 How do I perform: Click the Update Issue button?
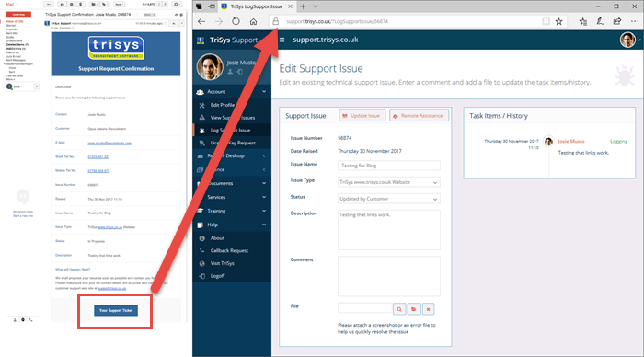point(362,116)
